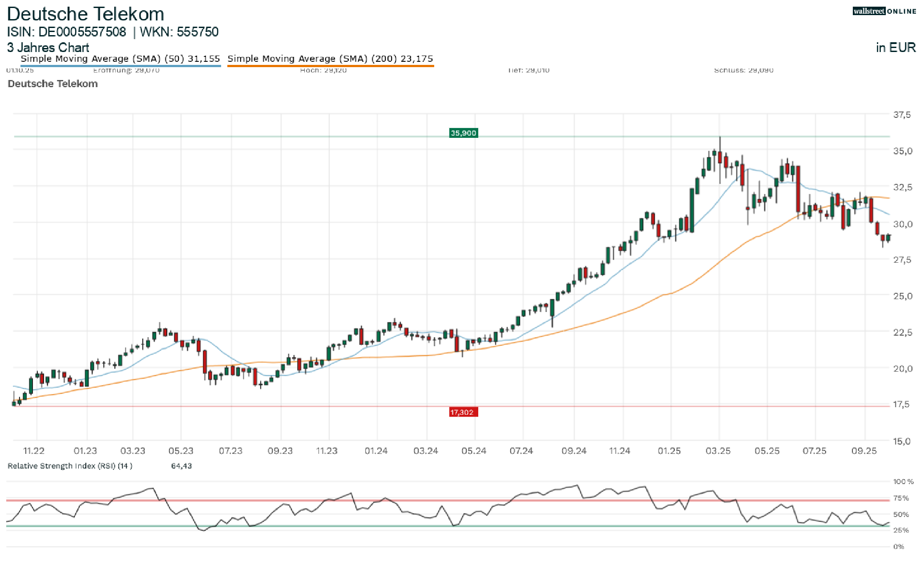Click the orange line under SMA (200) legend
The image size is (924, 569).
[330, 66]
